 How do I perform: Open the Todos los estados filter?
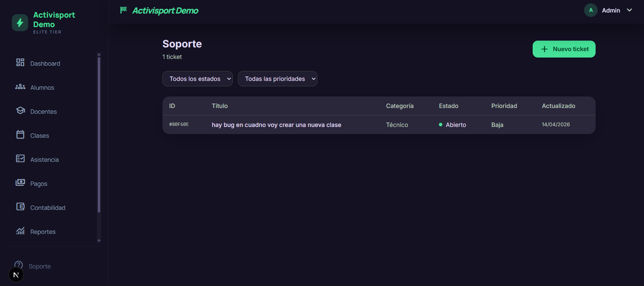coord(198,79)
